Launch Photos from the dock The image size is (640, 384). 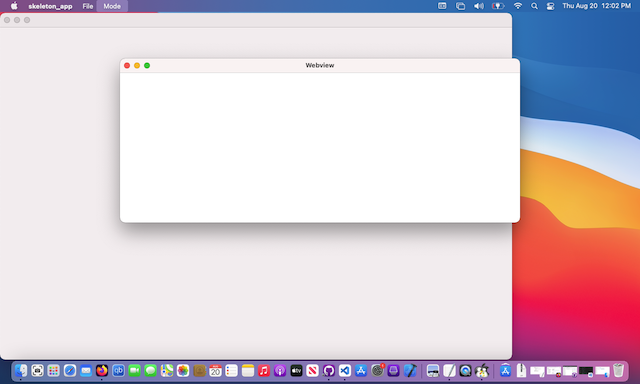point(183,371)
